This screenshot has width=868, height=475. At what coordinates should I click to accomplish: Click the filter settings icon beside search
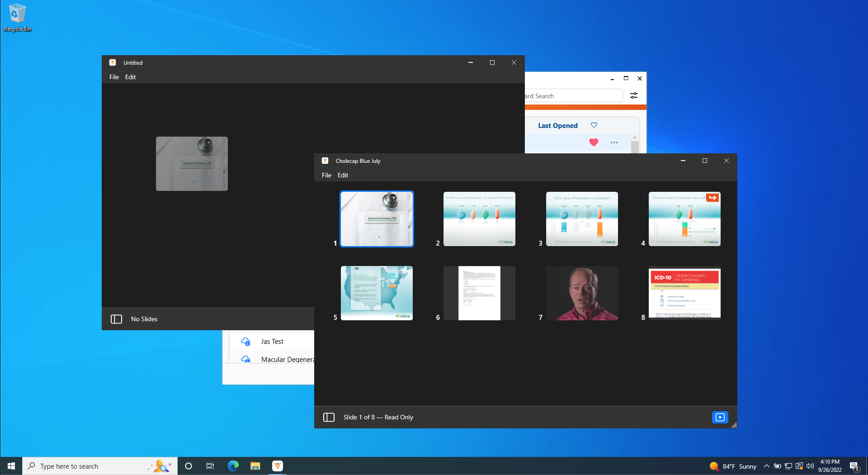[634, 95]
